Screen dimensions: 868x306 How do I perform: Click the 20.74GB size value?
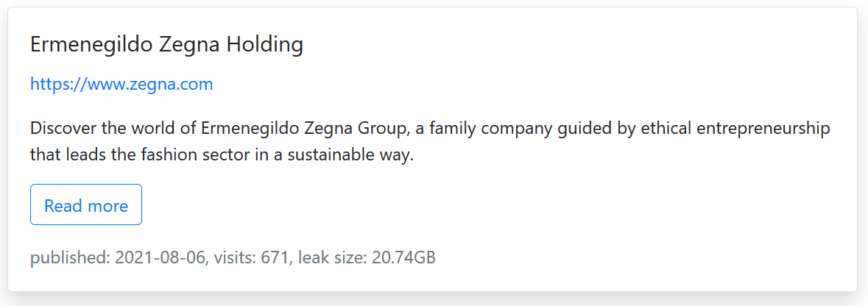coord(403,258)
